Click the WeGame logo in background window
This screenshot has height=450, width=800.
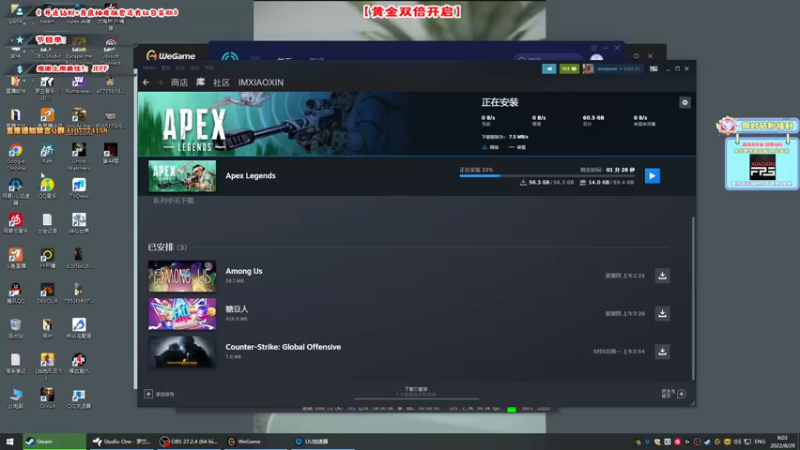(x=170, y=56)
